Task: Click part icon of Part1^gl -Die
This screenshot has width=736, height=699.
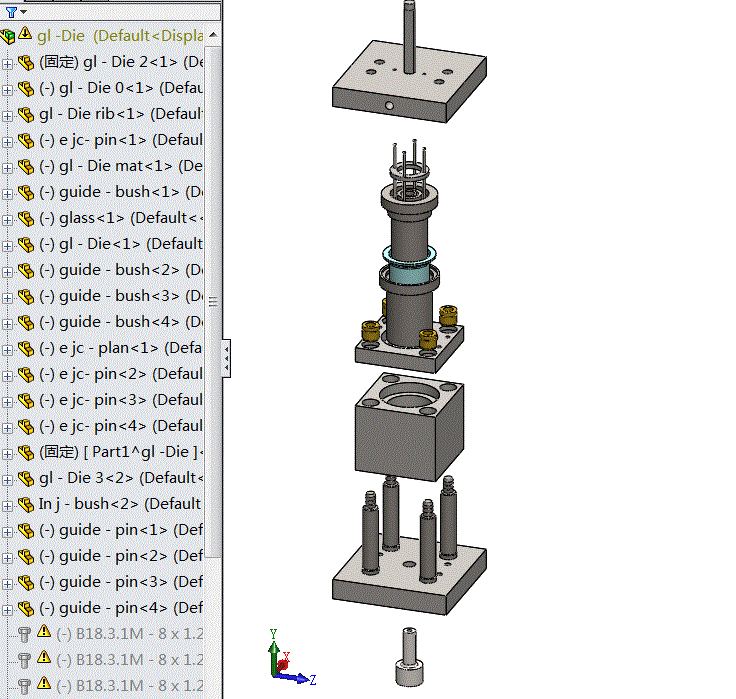Action: pos(26,453)
